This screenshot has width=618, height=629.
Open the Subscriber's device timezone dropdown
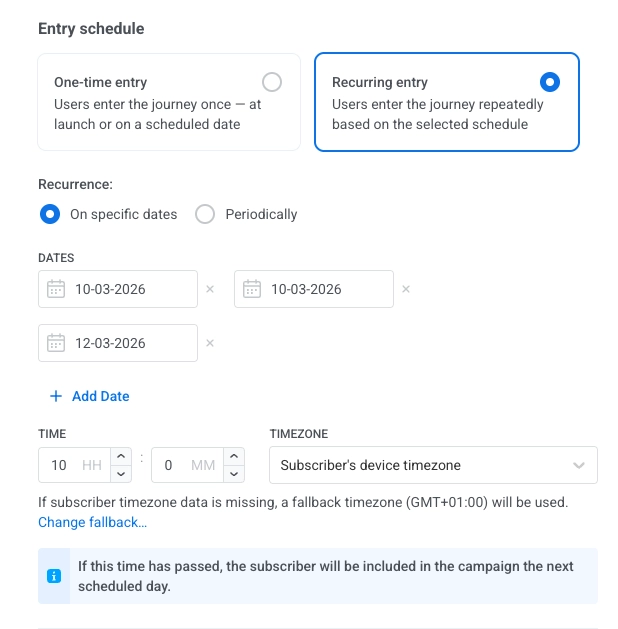433,465
